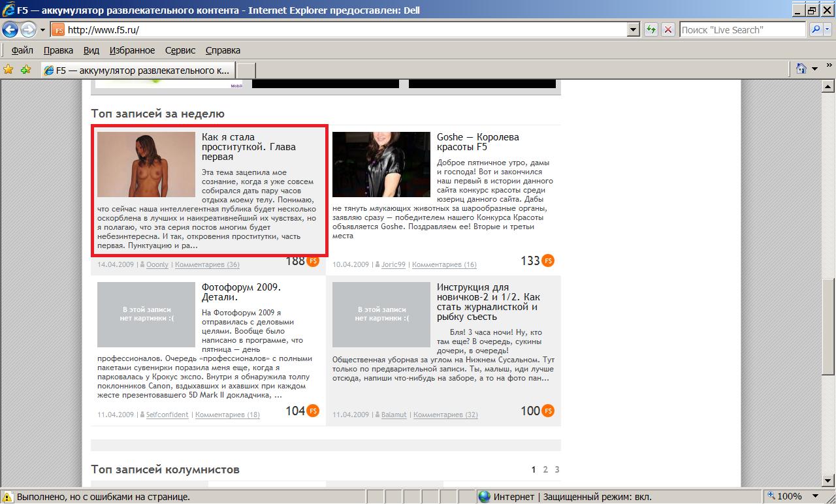The image size is (836, 504).
Task: Click the orange F5 badge beside rating 104
Action: [313, 411]
